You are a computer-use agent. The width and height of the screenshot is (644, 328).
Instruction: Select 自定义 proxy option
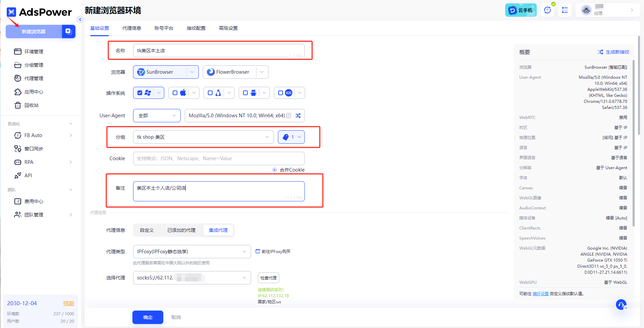click(x=147, y=230)
